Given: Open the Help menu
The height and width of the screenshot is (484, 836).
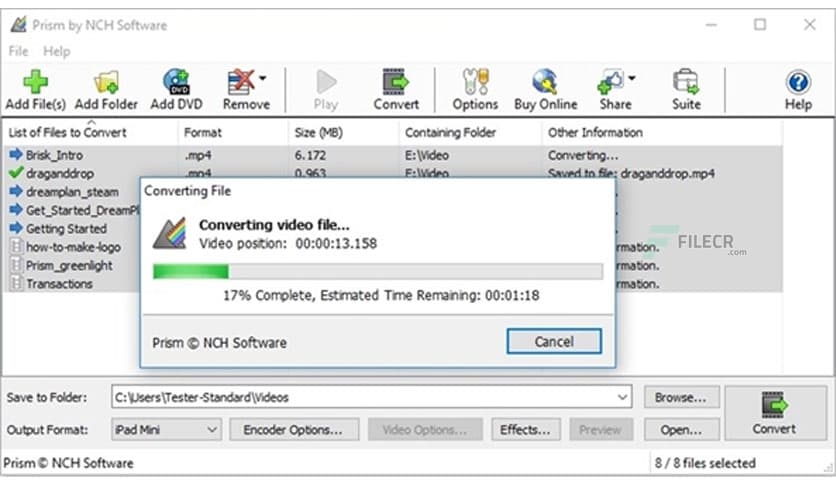Looking at the screenshot, I should [57, 51].
